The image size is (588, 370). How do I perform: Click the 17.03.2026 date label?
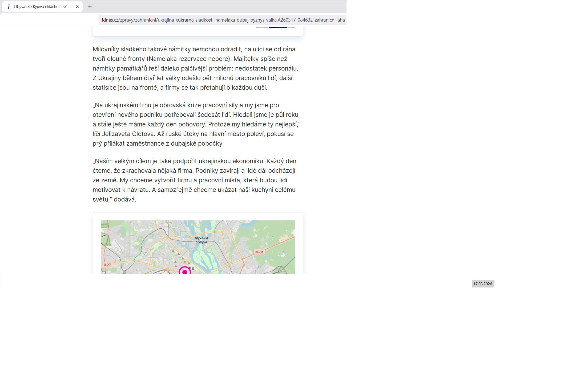(483, 284)
